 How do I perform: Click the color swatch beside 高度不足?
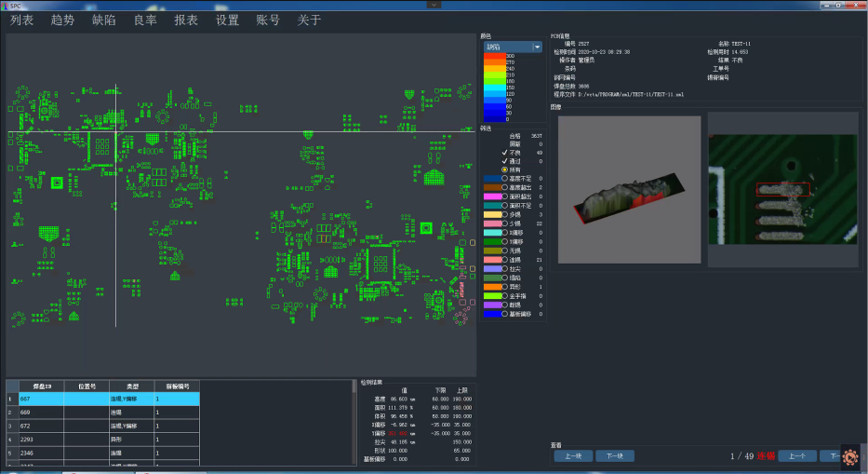(x=491, y=179)
